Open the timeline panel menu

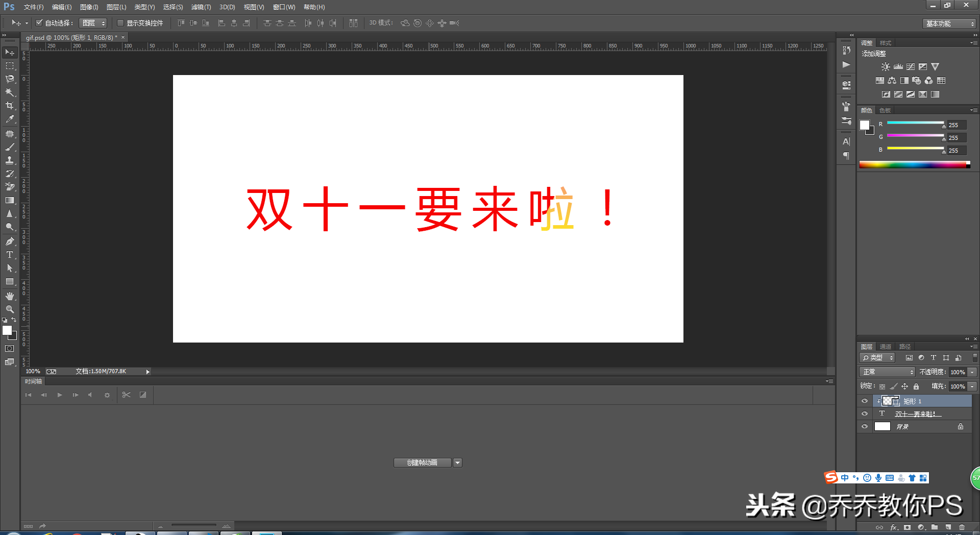click(829, 381)
